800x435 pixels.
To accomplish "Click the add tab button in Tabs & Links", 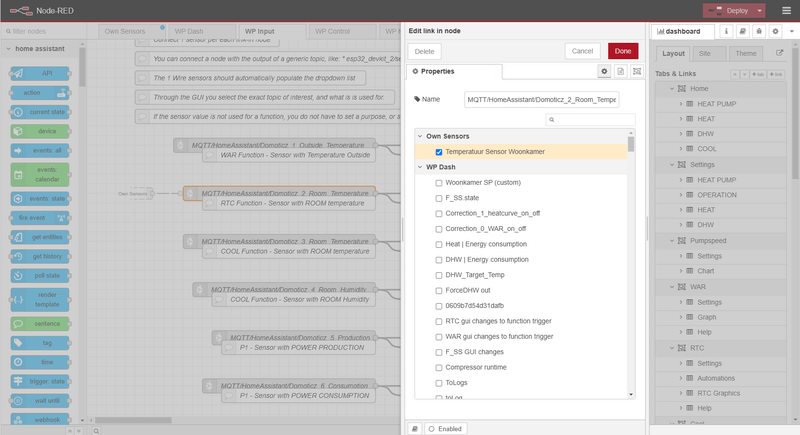I will point(758,74).
